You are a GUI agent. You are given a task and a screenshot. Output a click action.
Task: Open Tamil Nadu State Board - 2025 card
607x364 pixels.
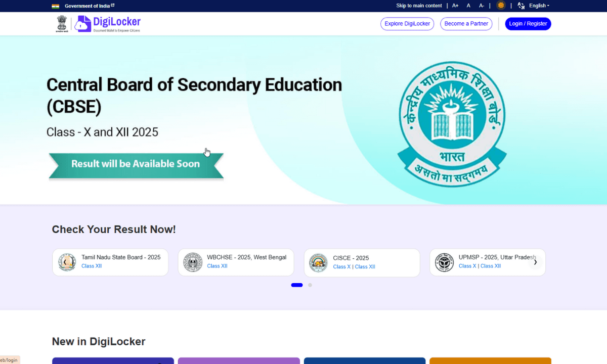point(110,262)
